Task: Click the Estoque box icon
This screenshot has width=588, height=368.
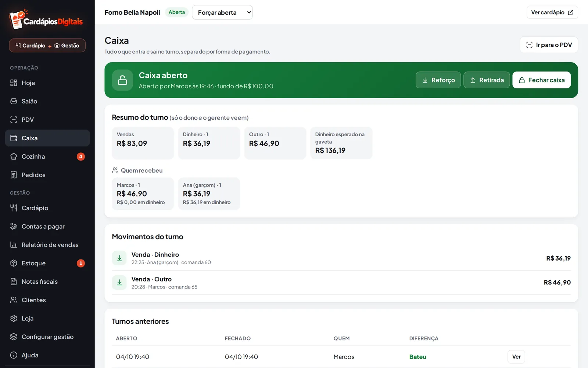Action: point(14,263)
